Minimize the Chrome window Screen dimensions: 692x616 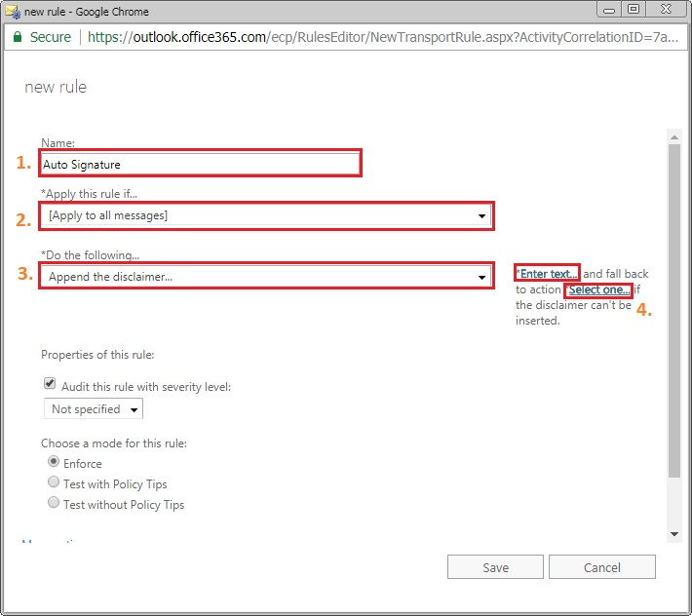(x=609, y=10)
